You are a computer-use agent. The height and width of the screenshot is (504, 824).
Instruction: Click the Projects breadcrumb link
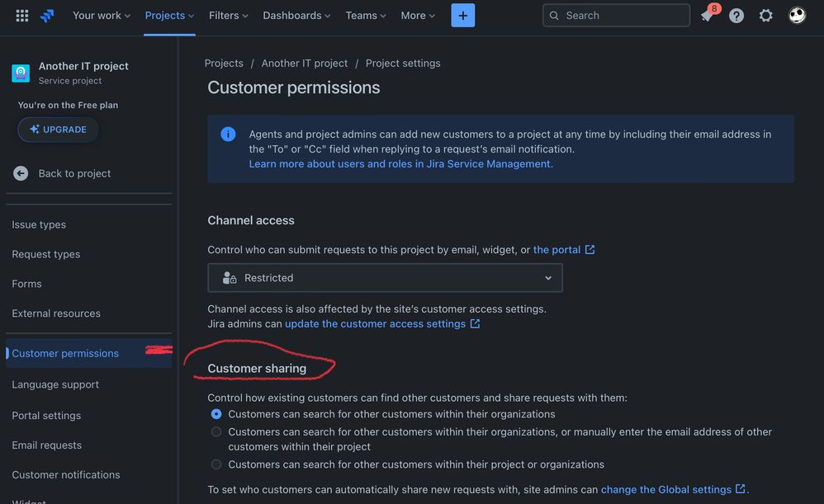click(224, 63)
